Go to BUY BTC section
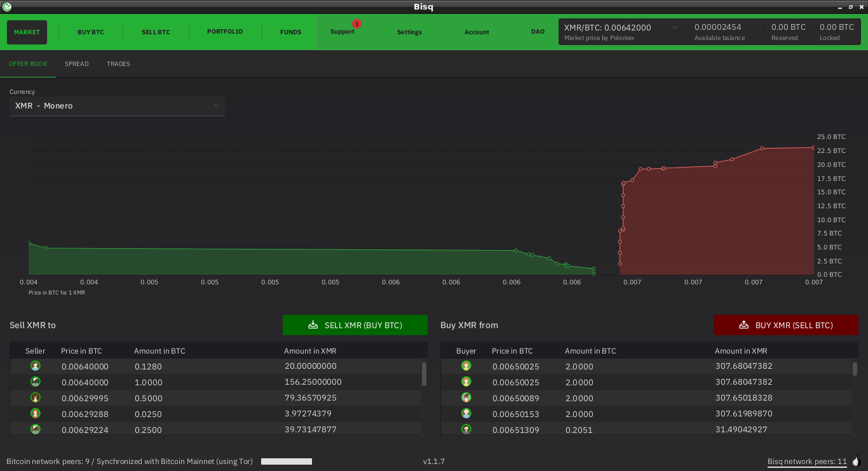 (x=91, y=32)
